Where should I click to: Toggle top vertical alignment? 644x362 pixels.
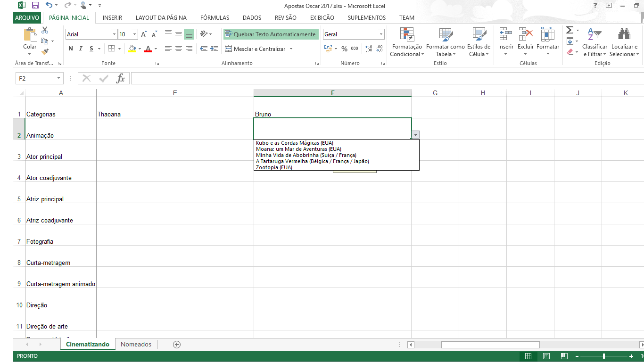pos(168,34)
